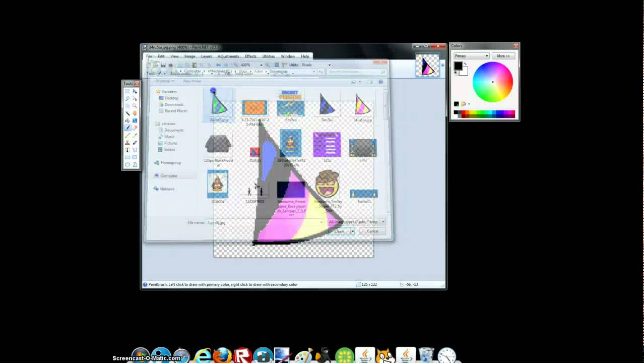Screen dimensions: 644x363
Task: Open the Scratch cat dock icon
Action: click(x=385, y=356)
